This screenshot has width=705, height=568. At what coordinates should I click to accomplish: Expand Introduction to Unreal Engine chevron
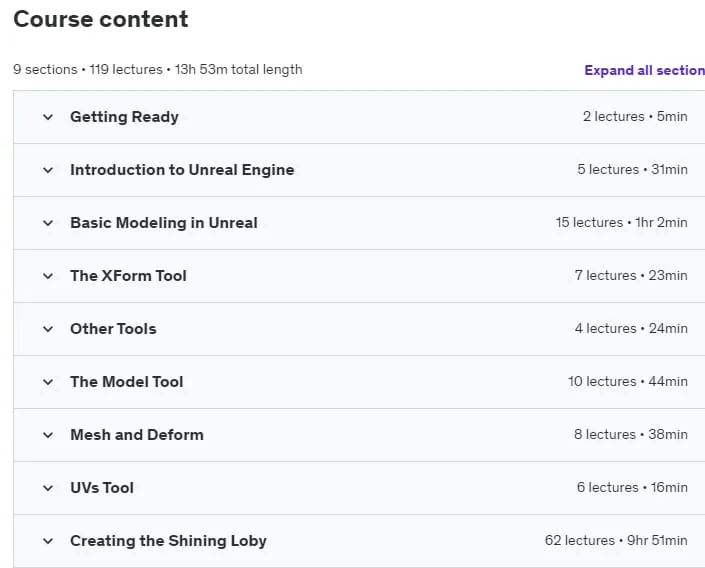pyautogui.click(x=48, y=170)
